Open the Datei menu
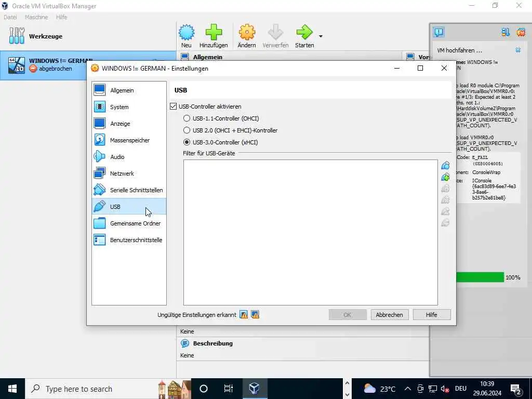Screen dimensions: 532x399 (x=10, y=17)
